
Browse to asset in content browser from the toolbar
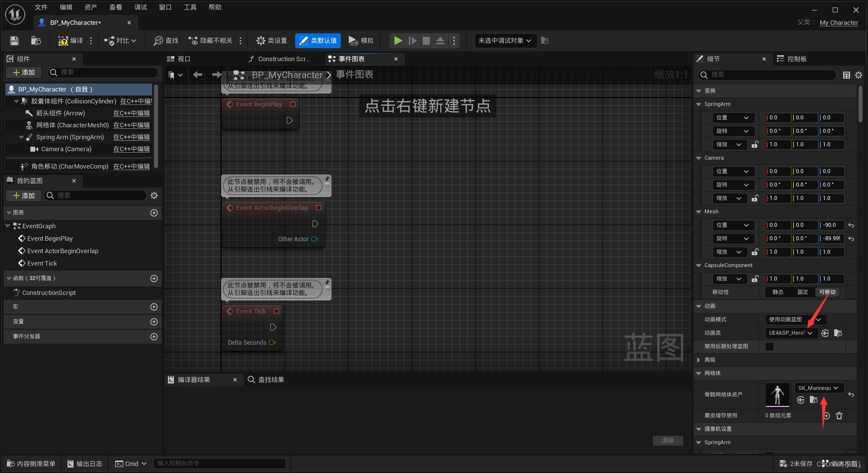pyautogui.click(x=36, y=41)
